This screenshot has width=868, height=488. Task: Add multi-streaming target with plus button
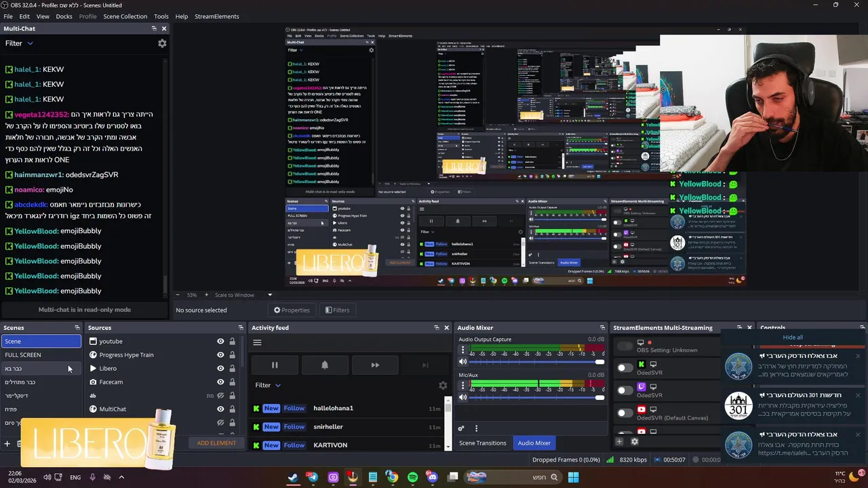619,442
